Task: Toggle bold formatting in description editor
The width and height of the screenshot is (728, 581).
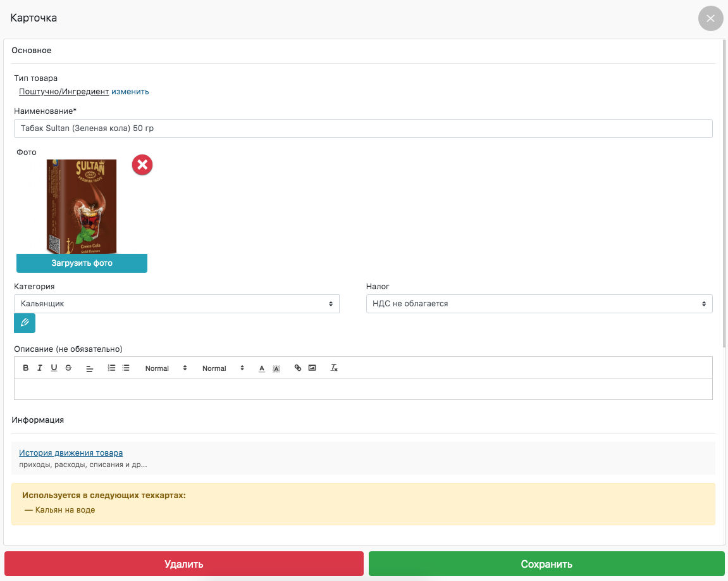Action: (x=26, y=368)
